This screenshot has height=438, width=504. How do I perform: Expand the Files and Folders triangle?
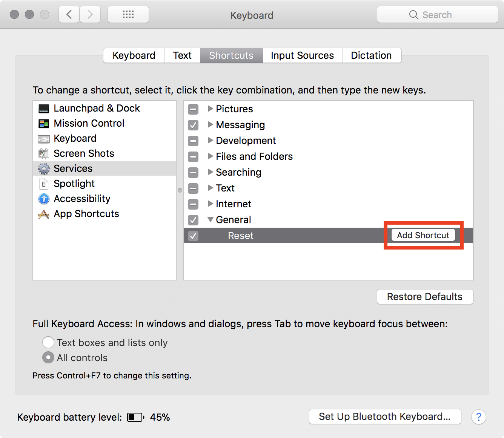pos(211,156)
